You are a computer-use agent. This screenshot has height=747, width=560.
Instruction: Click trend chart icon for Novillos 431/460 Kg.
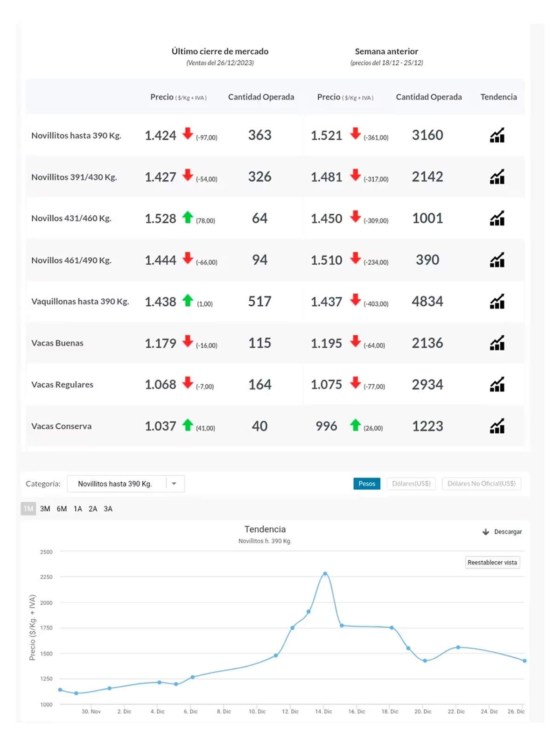497,218
